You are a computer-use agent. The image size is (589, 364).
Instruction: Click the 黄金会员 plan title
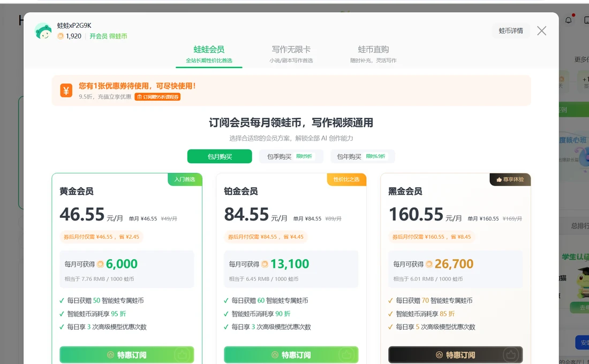coord(77,191)
